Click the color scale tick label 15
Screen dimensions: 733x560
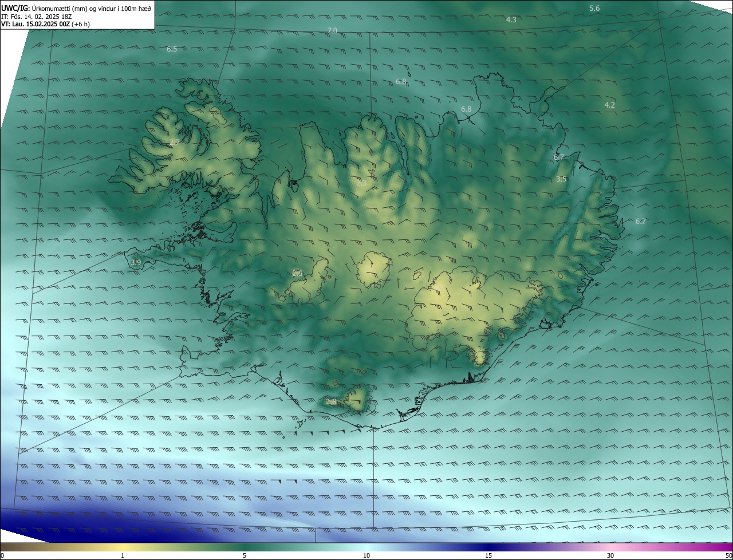(488, 555)
